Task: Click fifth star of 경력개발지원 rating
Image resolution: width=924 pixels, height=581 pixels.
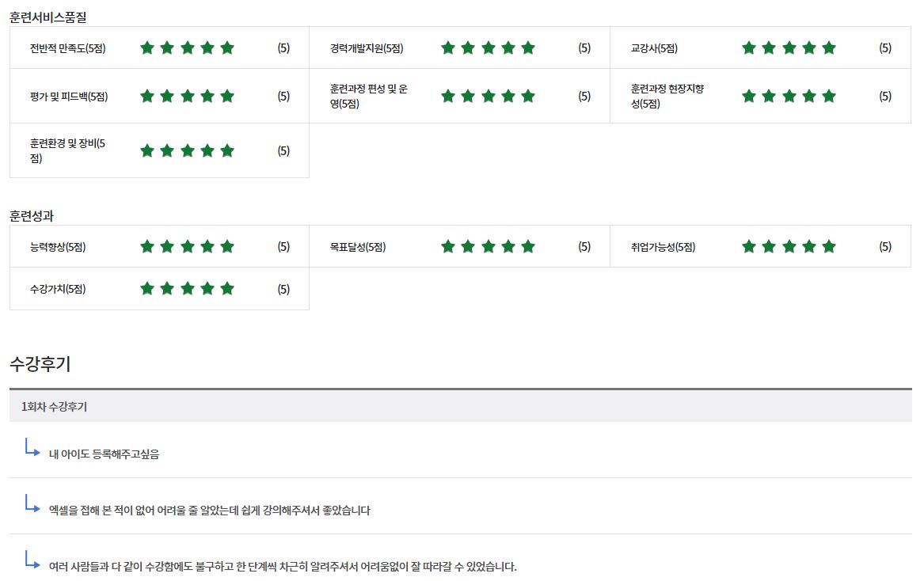Action: [528, 48]
